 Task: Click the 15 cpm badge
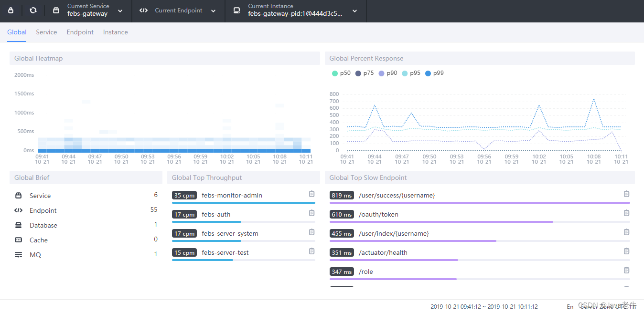184,252
